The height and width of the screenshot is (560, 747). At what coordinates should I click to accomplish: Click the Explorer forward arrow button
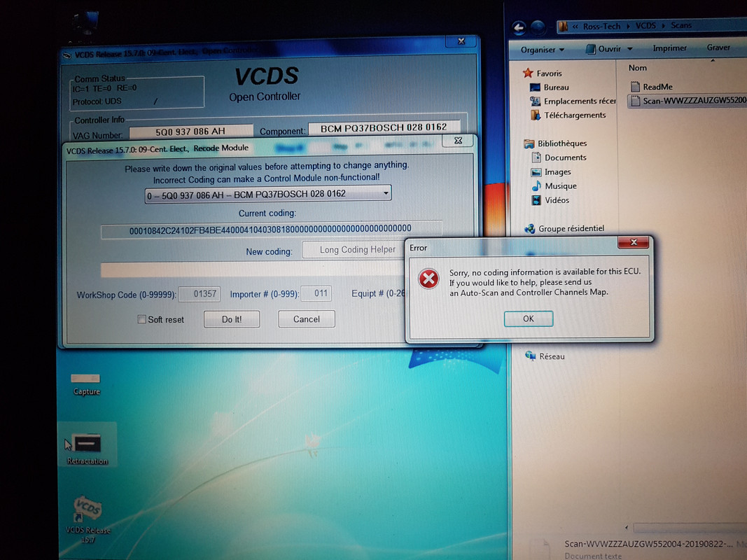(x=538, y=27)
